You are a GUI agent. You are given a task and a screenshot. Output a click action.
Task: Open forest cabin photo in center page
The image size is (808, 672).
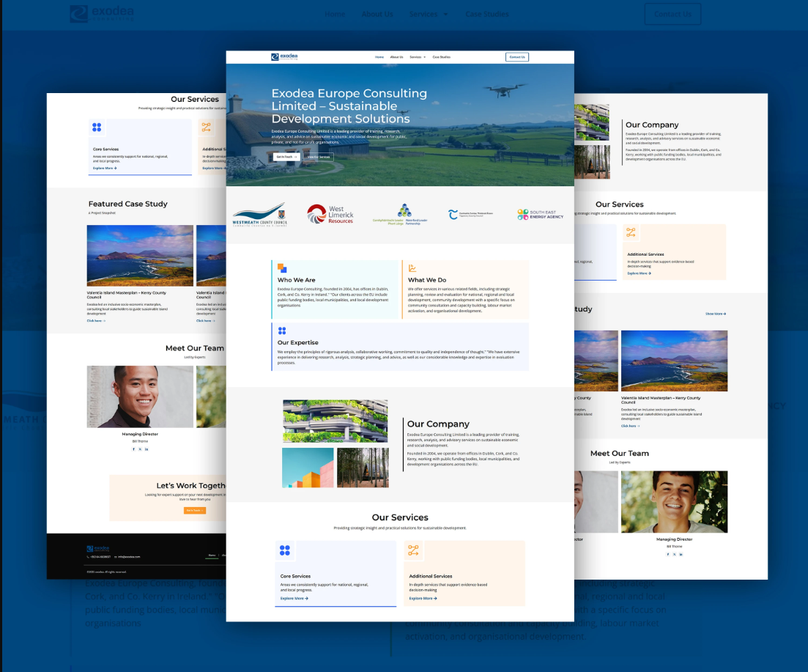[363, 468]
